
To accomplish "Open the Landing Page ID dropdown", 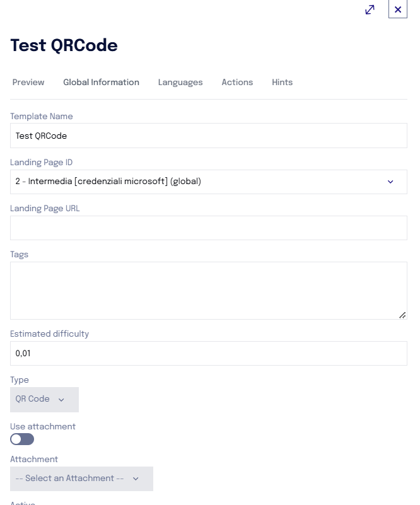I will [x=209, y=182].
